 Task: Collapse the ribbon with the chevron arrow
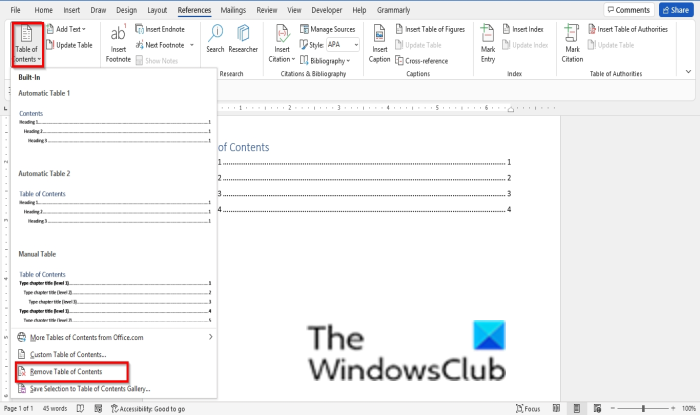(x=688, y=71)
